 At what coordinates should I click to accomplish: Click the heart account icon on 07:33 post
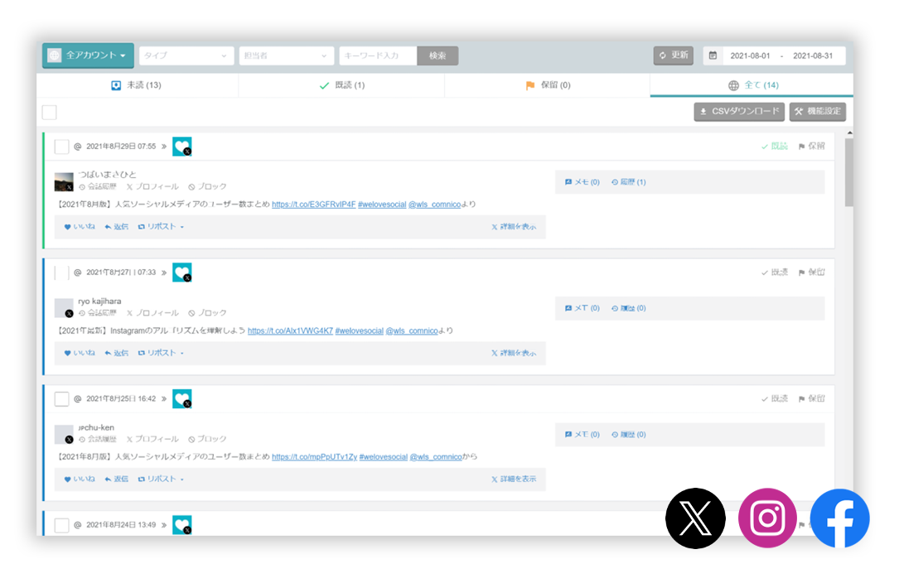(x=182, y=272)
